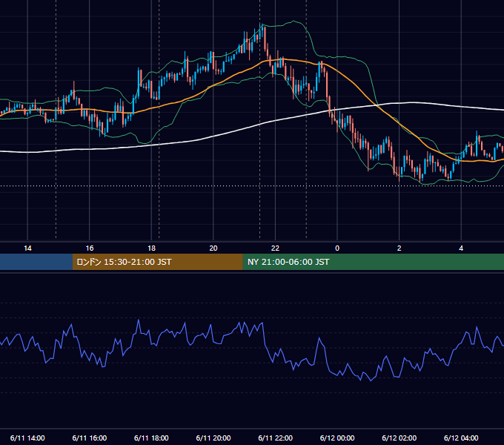This screenshot has height=445, width=504.
Task: Click the 16 hour label on price chart axis
Action: point(90,248)
